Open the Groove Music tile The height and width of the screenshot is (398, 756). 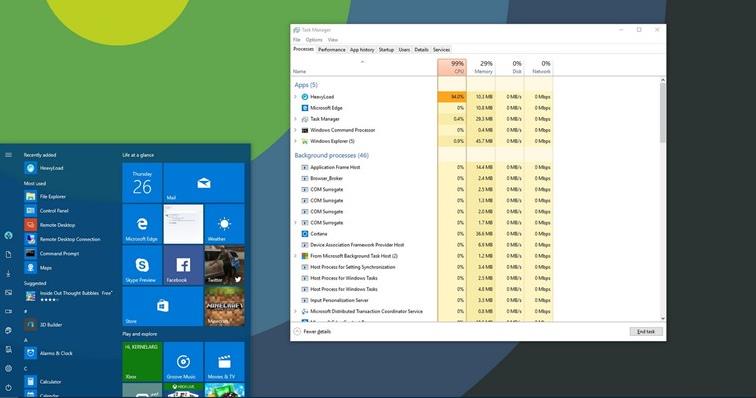pyautogui.click(x=183, y=362)
